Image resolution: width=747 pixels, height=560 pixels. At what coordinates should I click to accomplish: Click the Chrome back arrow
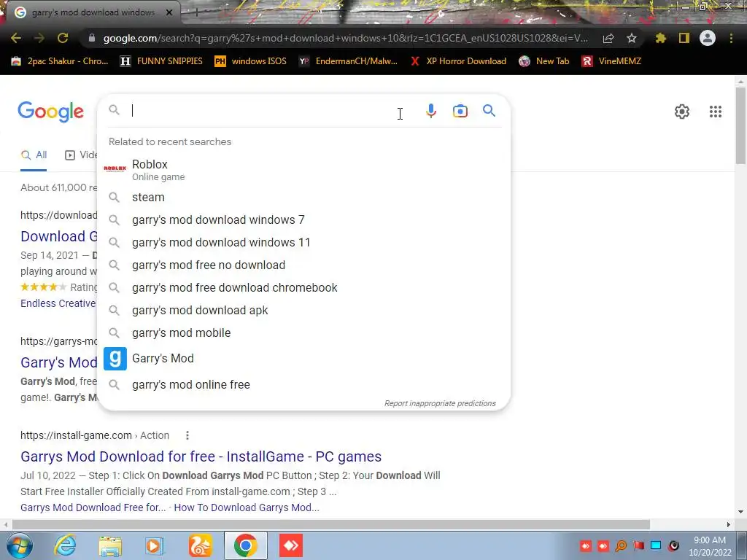tap(16, 38)
